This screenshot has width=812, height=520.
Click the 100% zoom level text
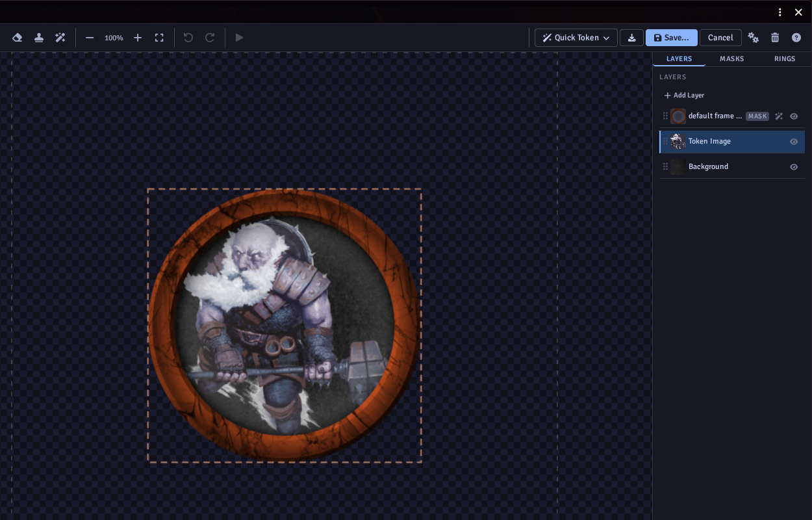click(114, 38)
